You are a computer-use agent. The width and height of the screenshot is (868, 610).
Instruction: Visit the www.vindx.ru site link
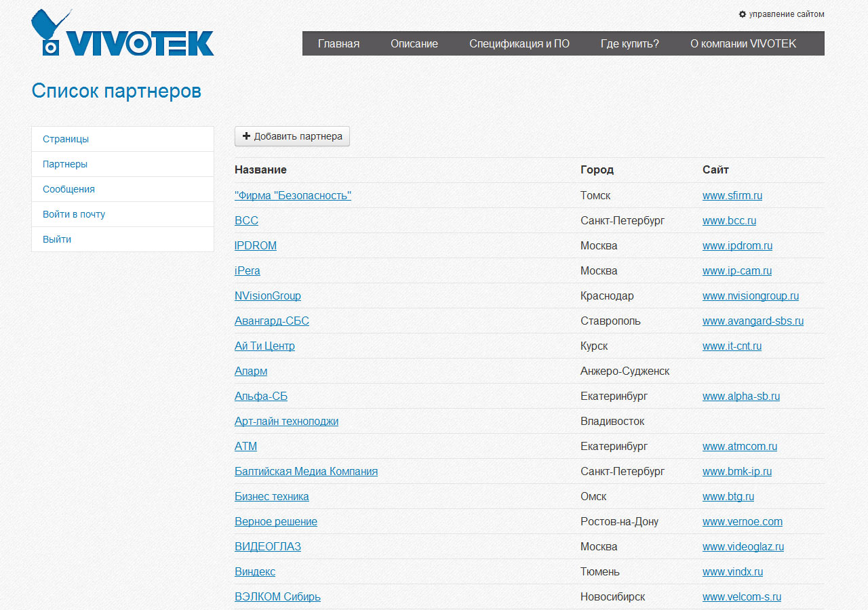732,571
